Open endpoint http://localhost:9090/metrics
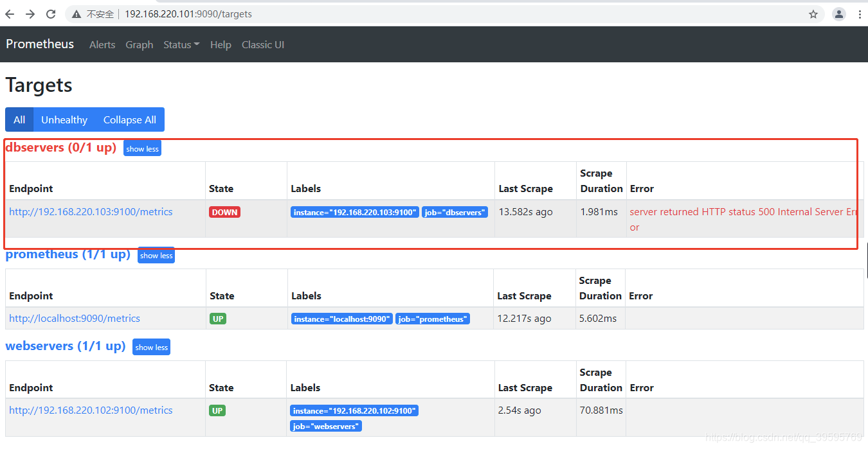 [75, 319]
